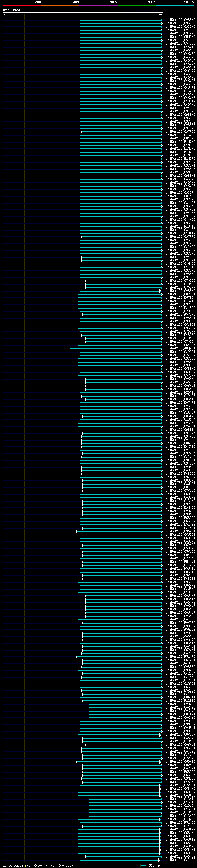The height and width of the screenshot is (868, 197).
Task: Click the 375 end position label
Action: tap(159, 15)
